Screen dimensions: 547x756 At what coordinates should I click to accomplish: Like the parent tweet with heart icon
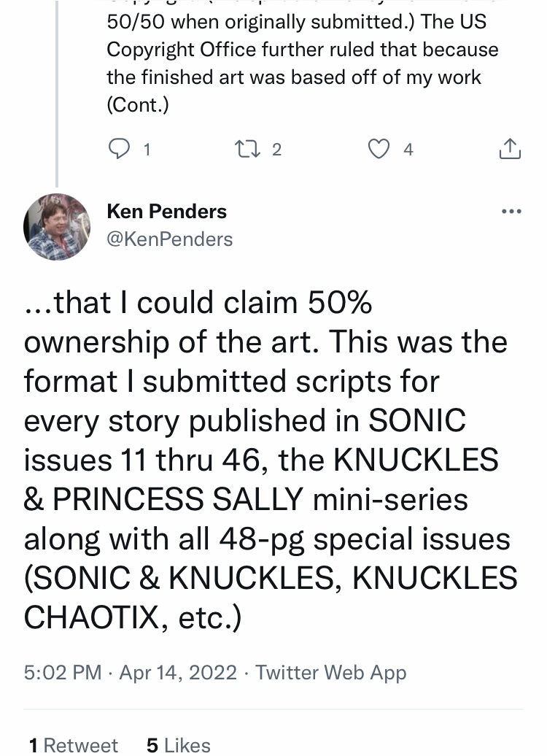coord(379,149)
